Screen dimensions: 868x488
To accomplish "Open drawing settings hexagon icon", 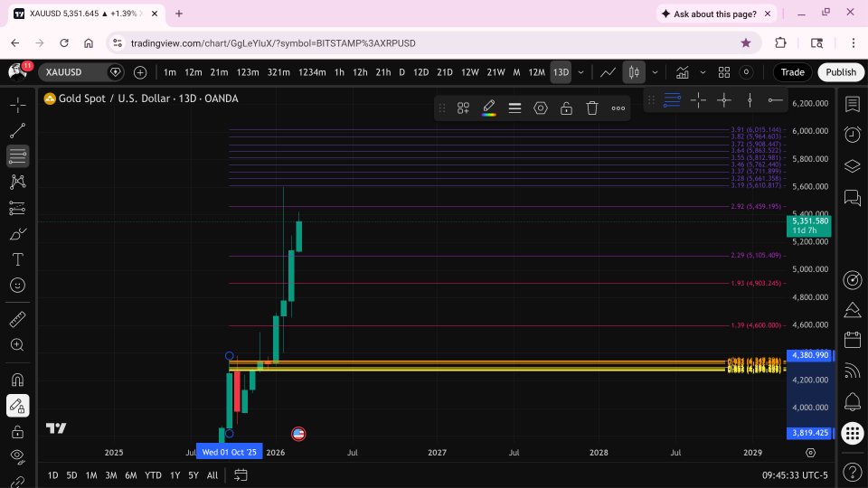I will click(x=541, y=108).
